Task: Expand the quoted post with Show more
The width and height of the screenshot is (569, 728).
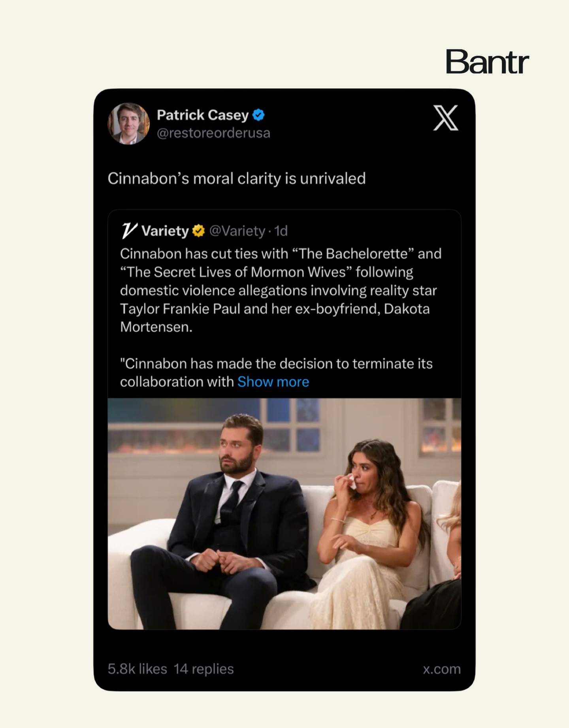Action: tap(273, 382)
